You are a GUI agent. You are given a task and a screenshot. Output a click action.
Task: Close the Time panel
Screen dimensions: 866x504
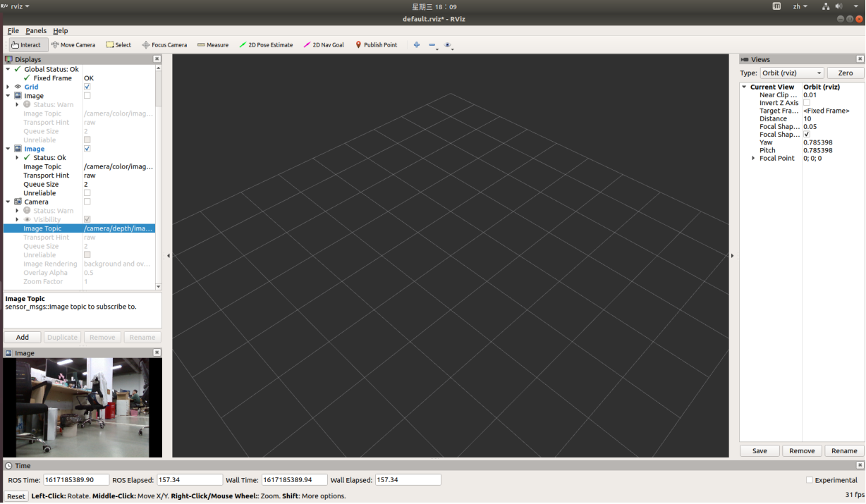click(860, 466)
